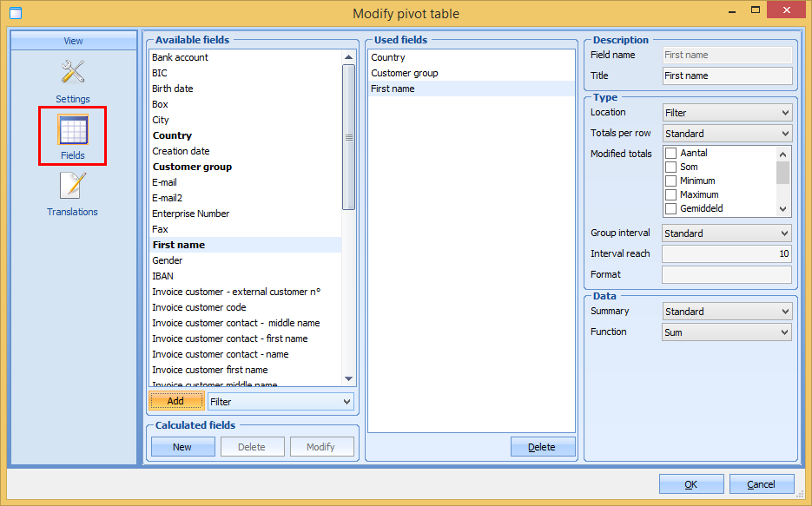Click New under Calculated fields
The image size is (812, 506).
pyautogui.click(x=182, y=447)
